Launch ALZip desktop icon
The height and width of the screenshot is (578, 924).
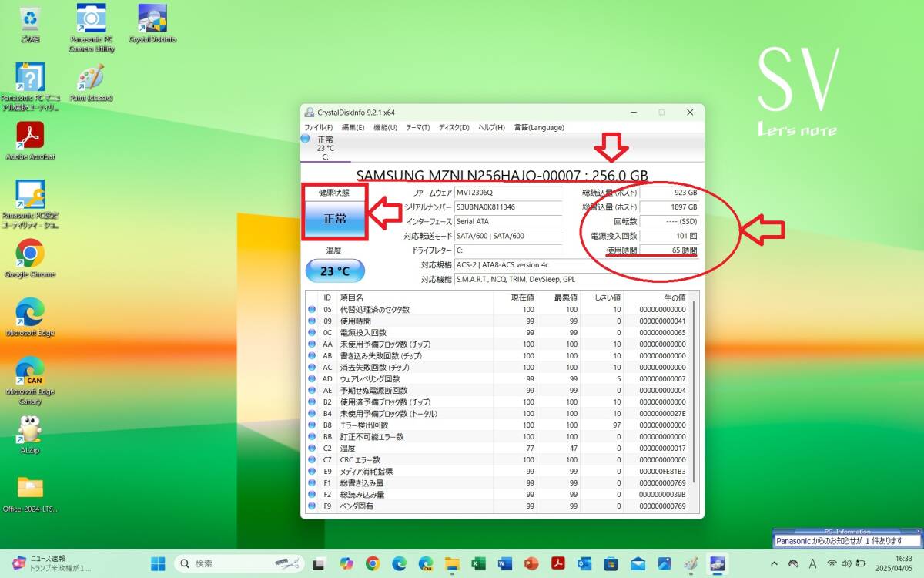(30, 430)
